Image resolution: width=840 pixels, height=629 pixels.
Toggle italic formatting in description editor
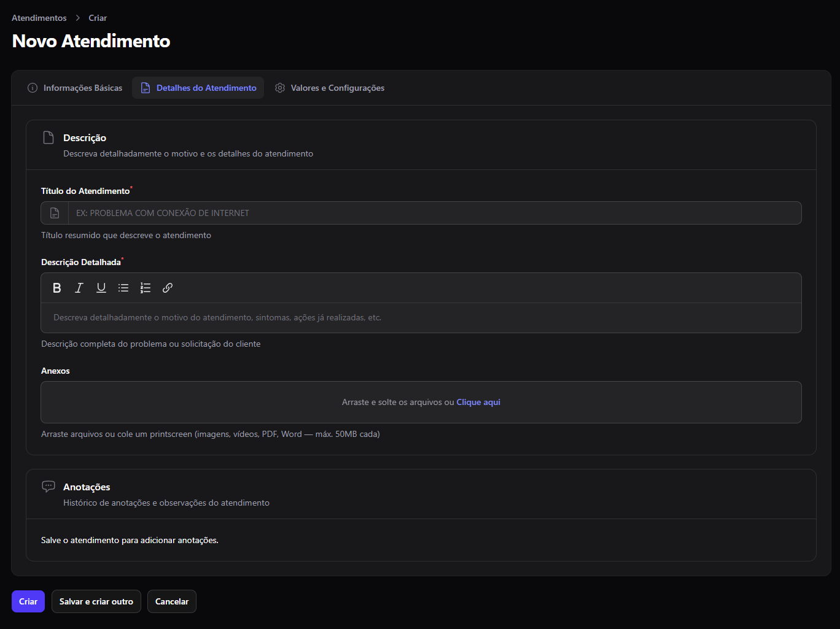point(79,288)
